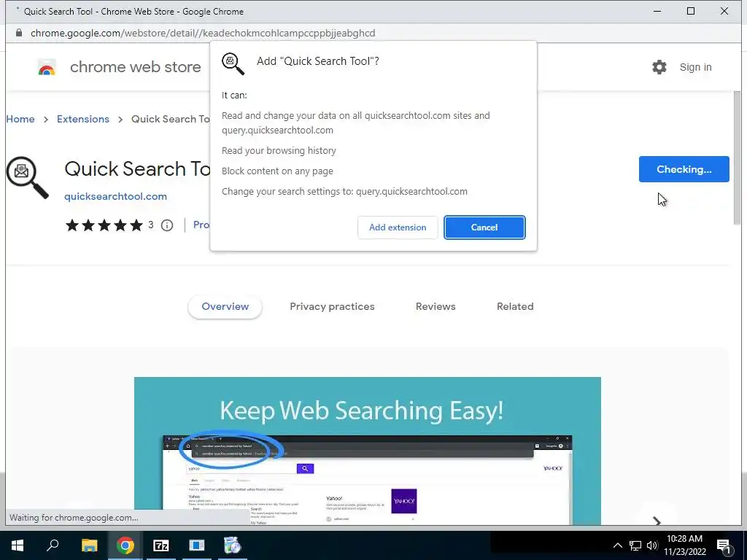This screenshot has height=560, width=747.
Task: Click the lock icon in address bar
Action: (x=18, y=33)
